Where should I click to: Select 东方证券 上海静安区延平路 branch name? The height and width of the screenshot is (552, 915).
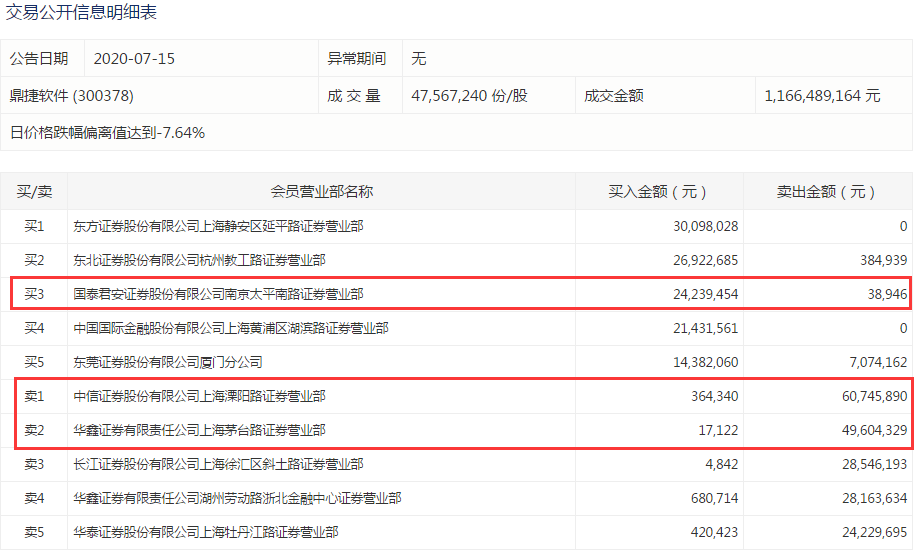coord(218,226)
